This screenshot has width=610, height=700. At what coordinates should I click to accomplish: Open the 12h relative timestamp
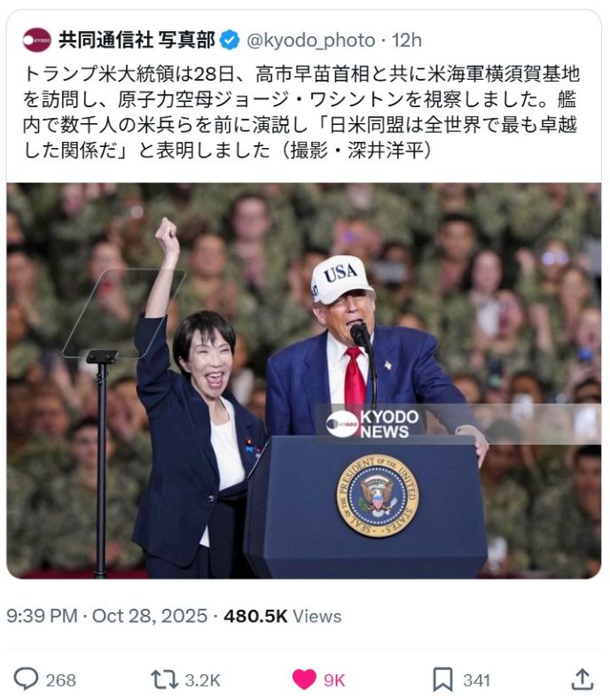pos(406,41)
